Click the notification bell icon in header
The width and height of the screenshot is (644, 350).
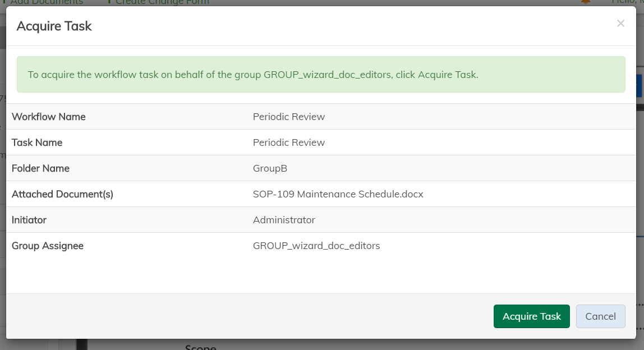(x=586, y=2)
